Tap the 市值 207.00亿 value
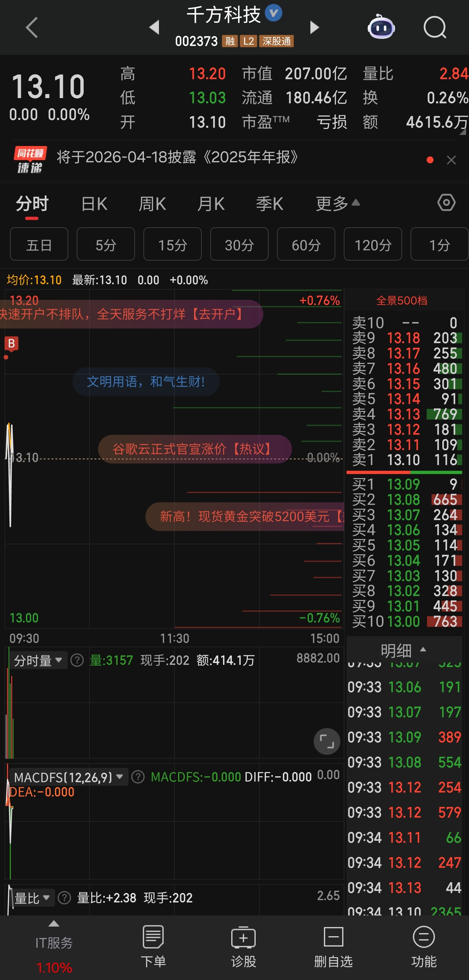 [x=316, y=74]
